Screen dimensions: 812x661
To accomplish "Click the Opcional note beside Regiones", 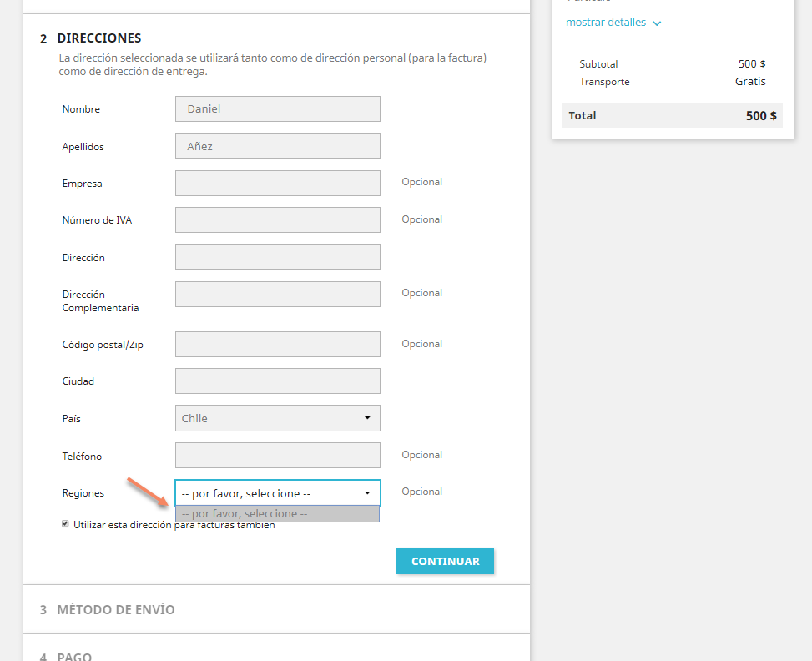I will [x=422, y=492].
